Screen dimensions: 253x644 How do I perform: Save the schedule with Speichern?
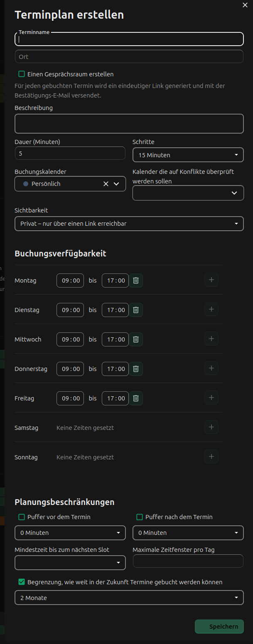(x=219, y=627)
